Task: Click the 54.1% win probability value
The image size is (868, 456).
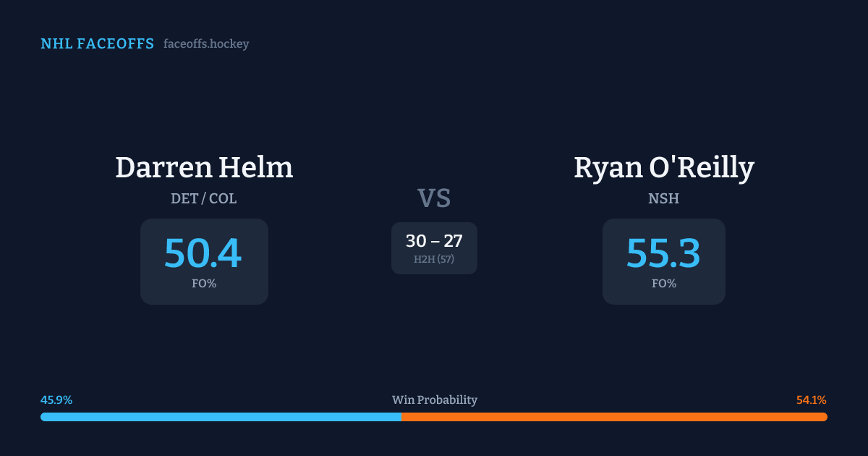Action: [811, 400]
